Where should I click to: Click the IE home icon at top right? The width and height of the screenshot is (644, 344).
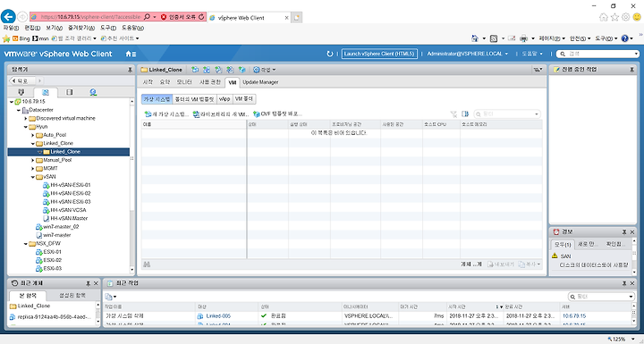604,17
